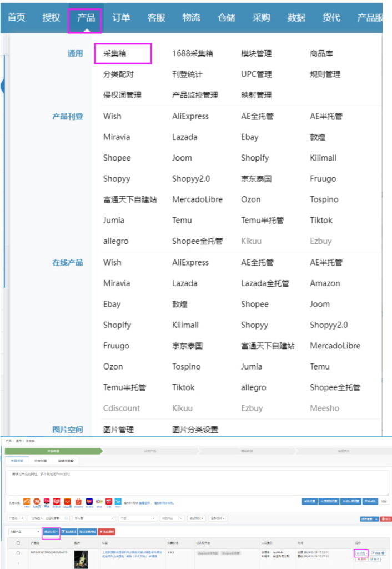Choose Cdiscount under 在线产品
Screen dimensions: 392x569
[122, 408]
